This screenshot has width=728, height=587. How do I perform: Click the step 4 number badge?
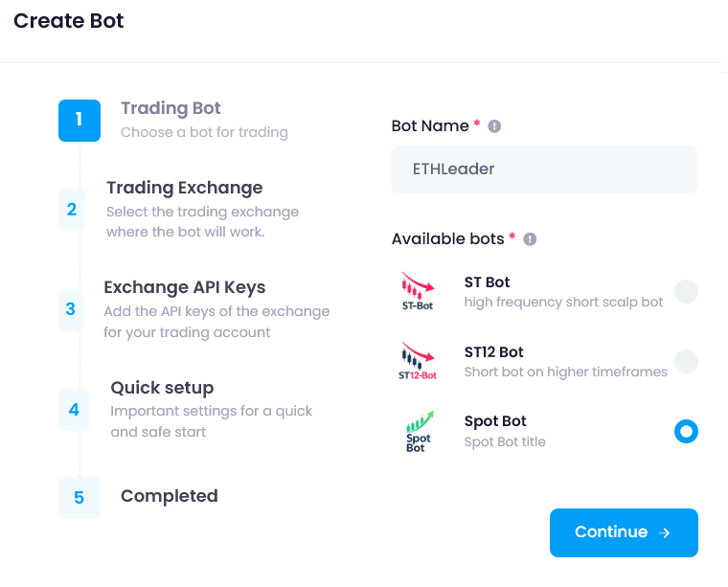(74, 410)
